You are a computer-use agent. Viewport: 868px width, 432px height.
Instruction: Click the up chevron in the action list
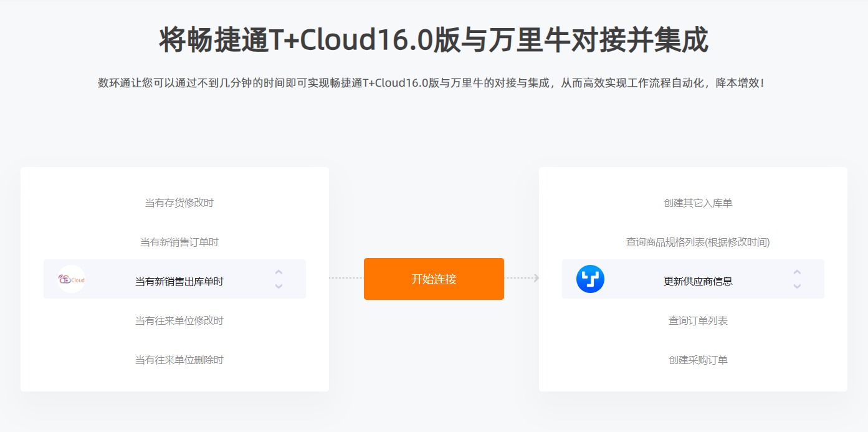click(797, 272)
